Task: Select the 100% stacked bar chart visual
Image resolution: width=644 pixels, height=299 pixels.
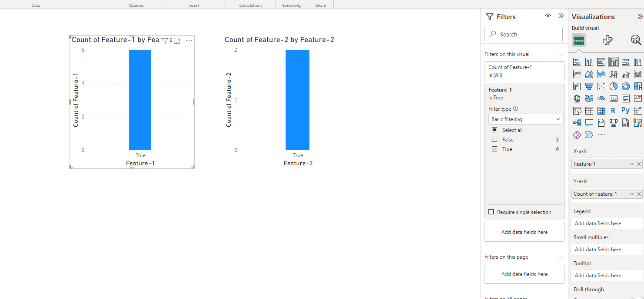Action: [626, 62]
